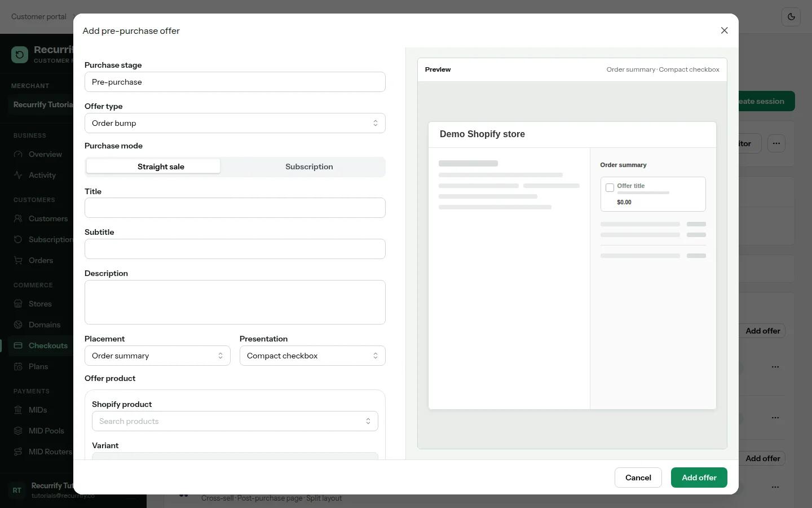The image size is (812, 508).
Task: Close the Add pre-purchase offer dialog
Action: coord(725,30)
